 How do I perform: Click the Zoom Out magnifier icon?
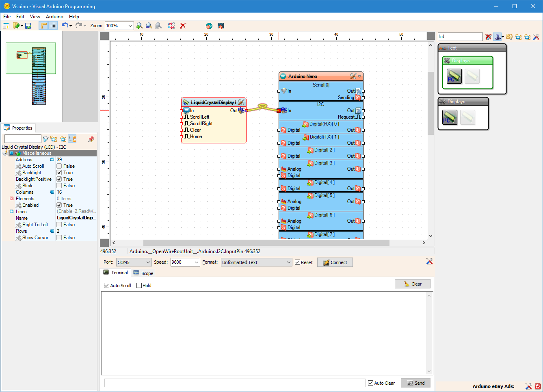click(x=149, y=26)
